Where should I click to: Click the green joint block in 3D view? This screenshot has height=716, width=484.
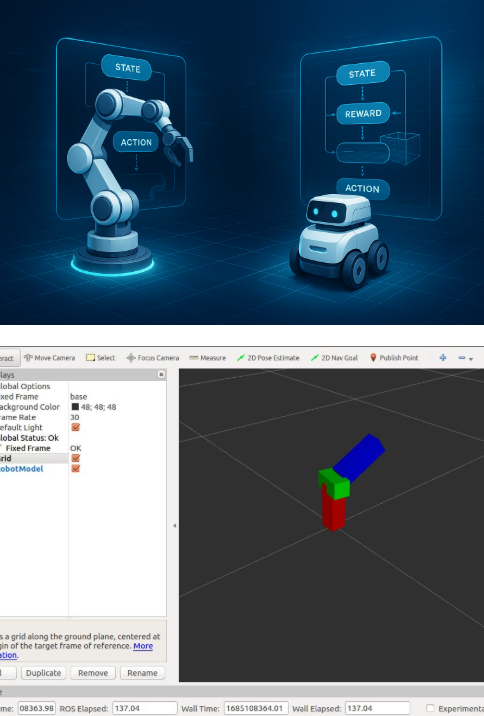[334, 483]
